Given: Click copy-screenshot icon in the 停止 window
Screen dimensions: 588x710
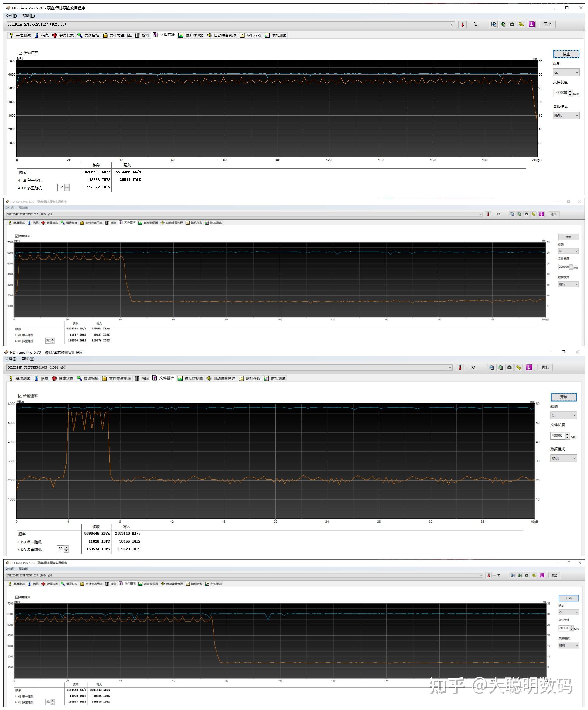Looking at the screenshot, I should coord(503,24).
